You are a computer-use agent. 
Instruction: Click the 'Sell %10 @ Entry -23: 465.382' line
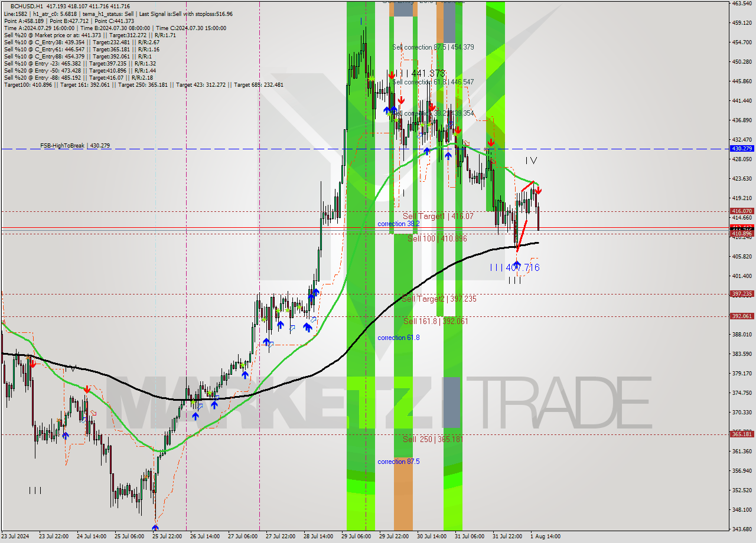[x=80, y=63]
